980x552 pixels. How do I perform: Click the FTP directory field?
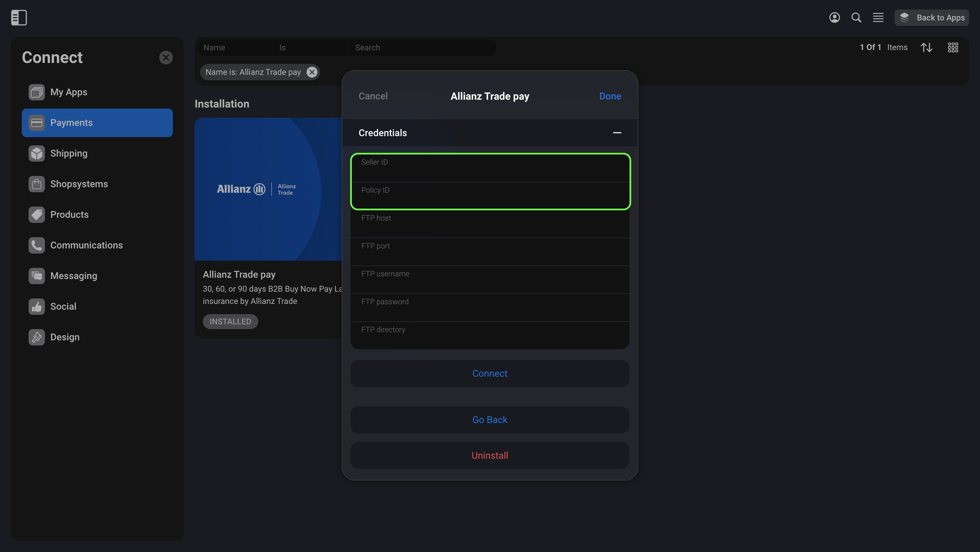(x=490, y=335)
